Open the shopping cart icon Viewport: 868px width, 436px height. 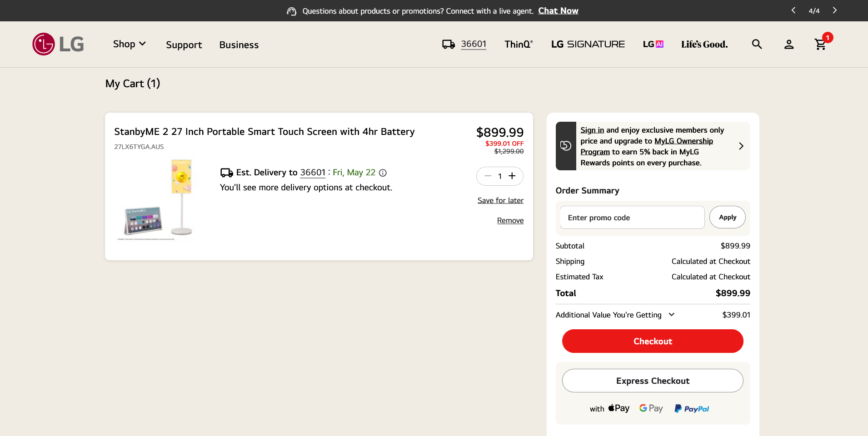pos(820,44)
